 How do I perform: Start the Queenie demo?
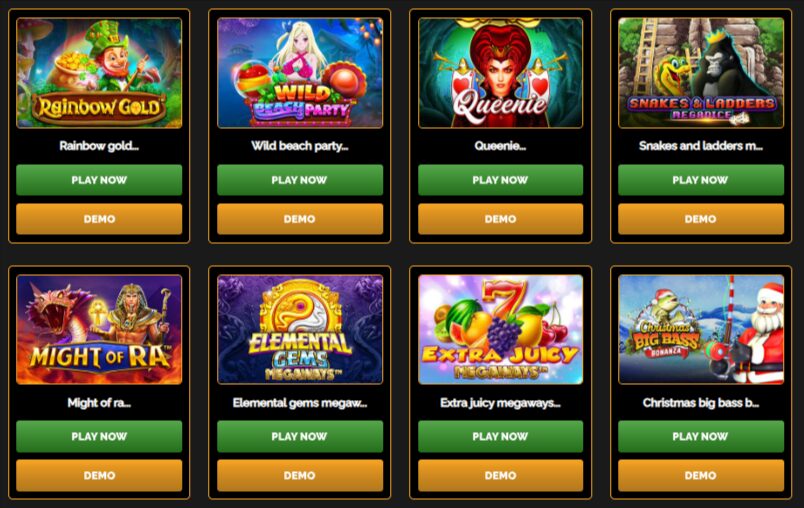pos(500,219)
